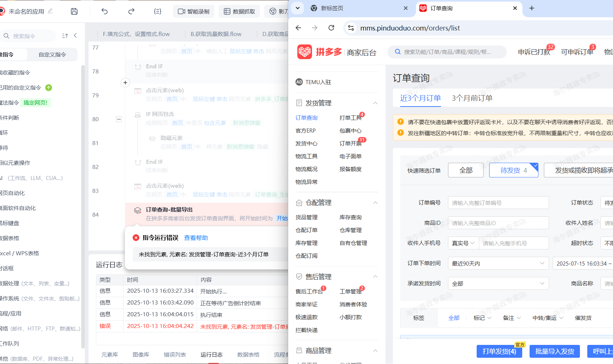
Task: Select 全部 quick filter button
Action: click(466, 170)
